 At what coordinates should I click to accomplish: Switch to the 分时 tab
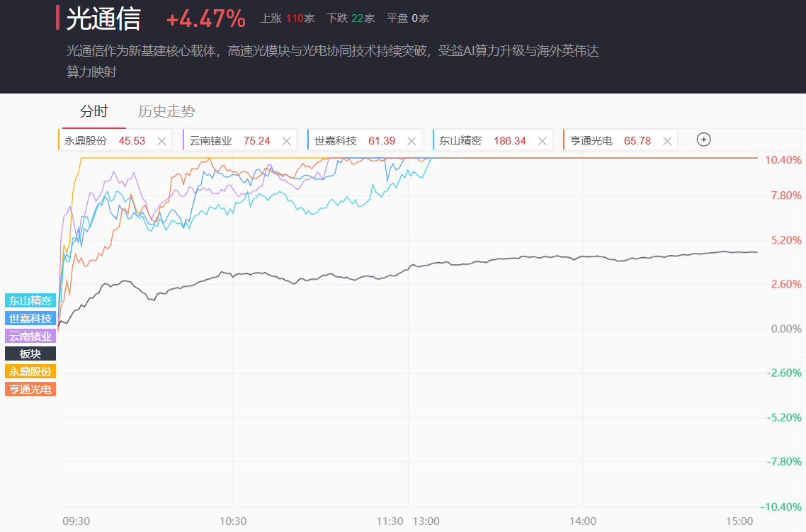pos(94,111)
